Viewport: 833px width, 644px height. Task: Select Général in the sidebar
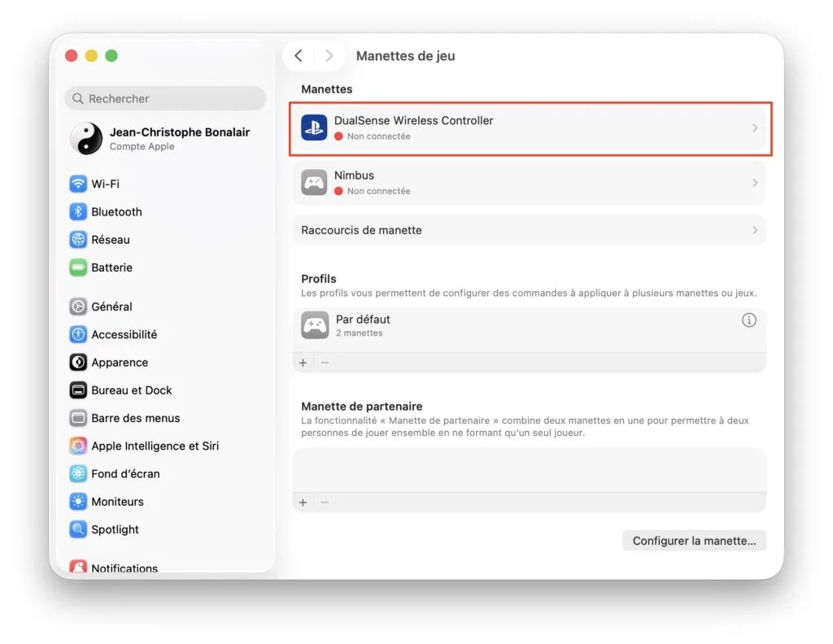(x=111, y=307)
